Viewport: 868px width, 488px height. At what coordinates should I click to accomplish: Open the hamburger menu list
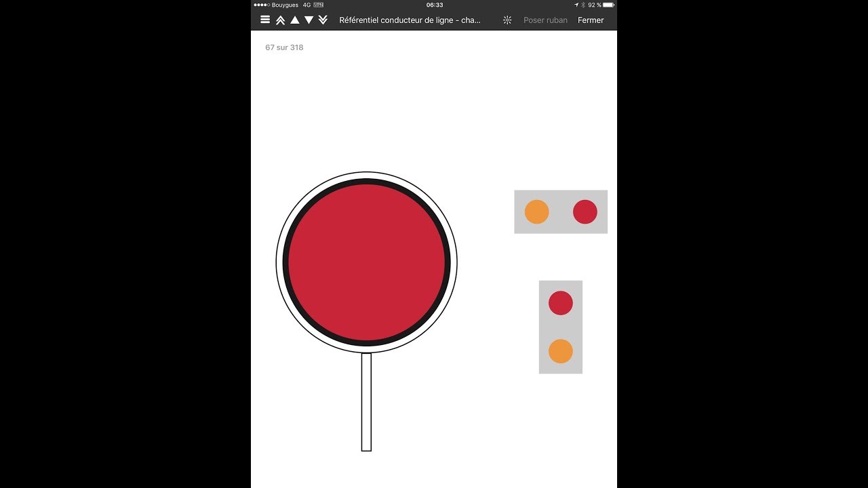click(x=265, y=20)
